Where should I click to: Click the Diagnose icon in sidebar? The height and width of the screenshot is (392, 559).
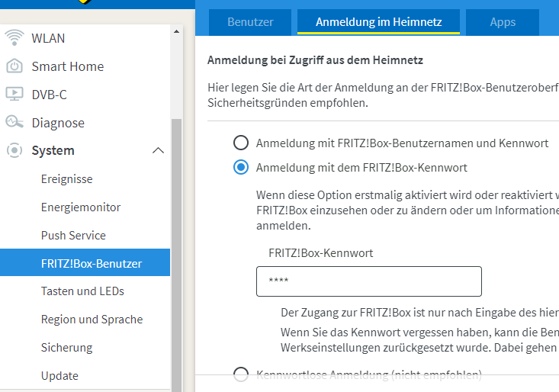click(x=14, y=122)
